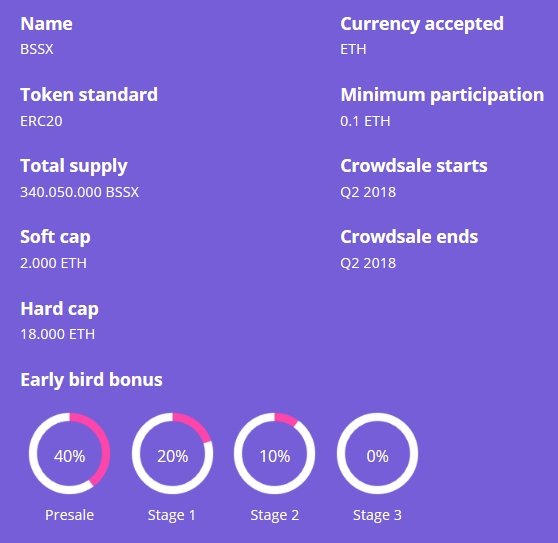558x543 pixels.
Task: Click the Stage 1 label
Action: click(172, 515)
